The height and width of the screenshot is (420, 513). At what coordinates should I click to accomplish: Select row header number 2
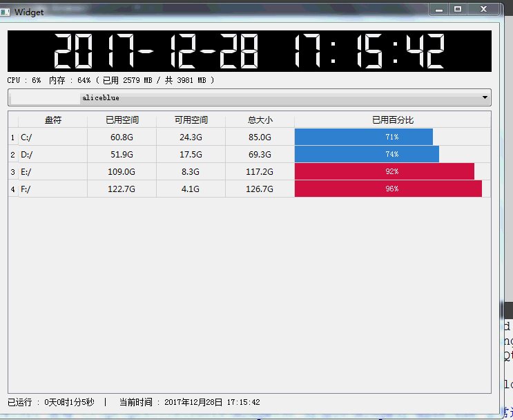(x=13, y=155)
